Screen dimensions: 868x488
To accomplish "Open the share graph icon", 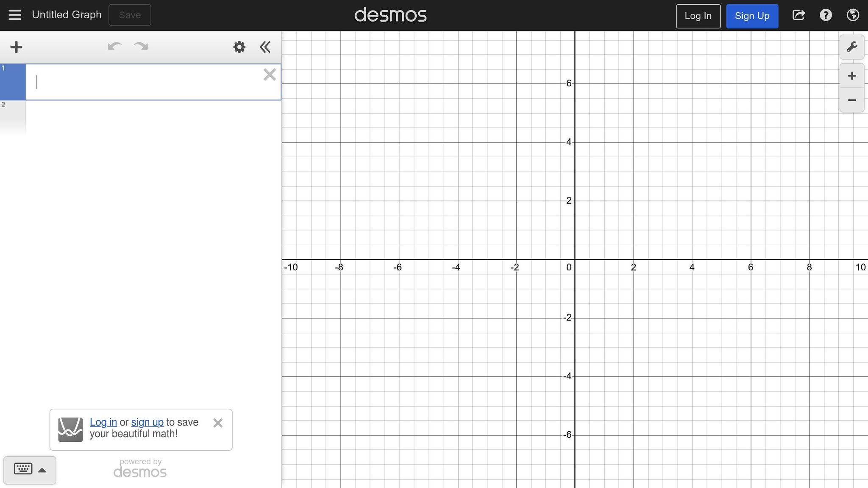I will tap(798, 15).
